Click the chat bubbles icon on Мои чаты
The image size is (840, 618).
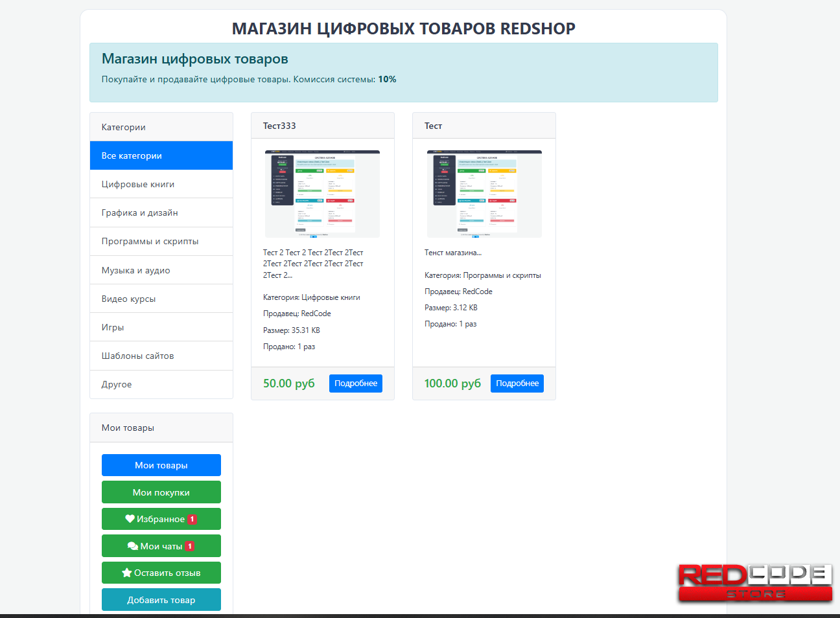point(133,546)
